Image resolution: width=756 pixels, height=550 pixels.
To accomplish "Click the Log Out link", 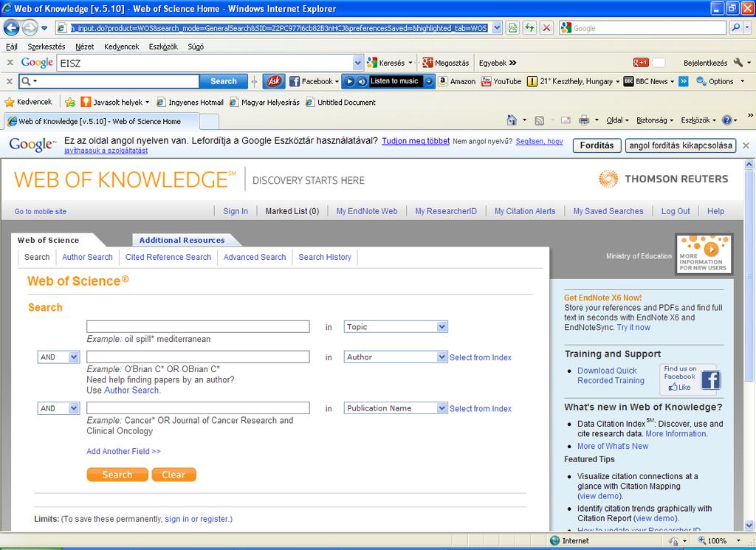I will point(676,211).
